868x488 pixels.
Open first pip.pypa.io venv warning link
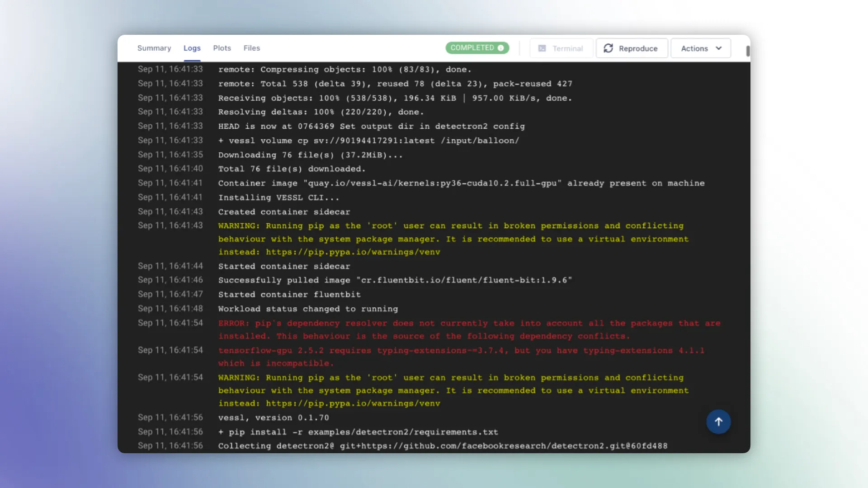pos(353,252)
